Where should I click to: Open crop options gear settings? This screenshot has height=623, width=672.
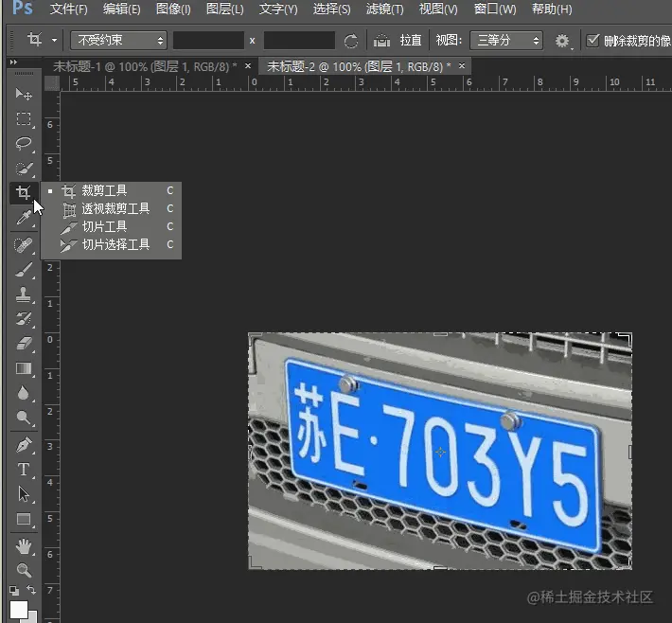coord(562,41)
